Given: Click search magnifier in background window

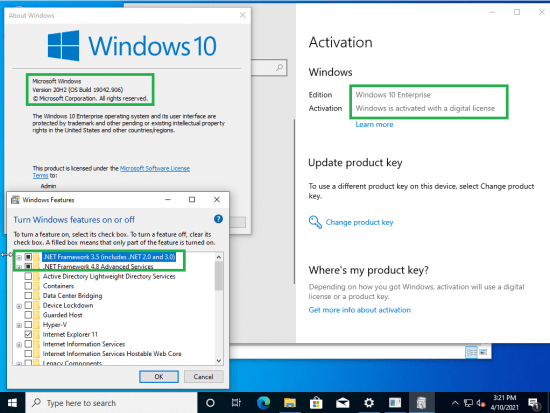Looking at the screenshot, I should click(x=280, y=67).
